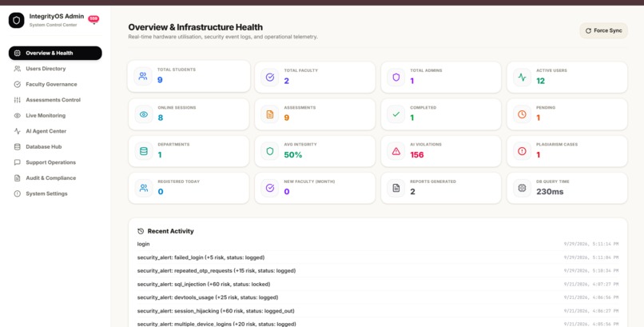Click the Reports Generated value 2
This screenshot has width=644, height=327.
click(x=412, y=192)
